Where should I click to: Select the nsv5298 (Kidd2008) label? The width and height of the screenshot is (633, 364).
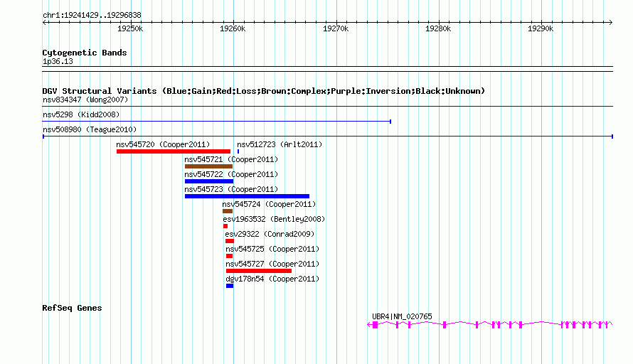coord(81,114)
